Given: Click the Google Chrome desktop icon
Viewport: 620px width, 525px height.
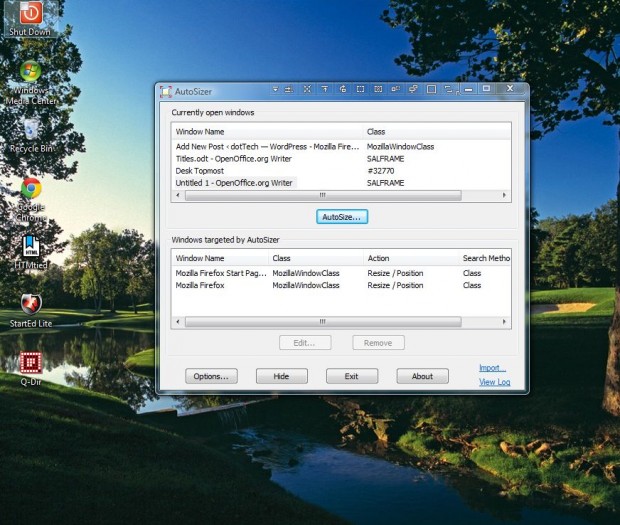Looking at the screenshot, I should click(x=31, y=190).
